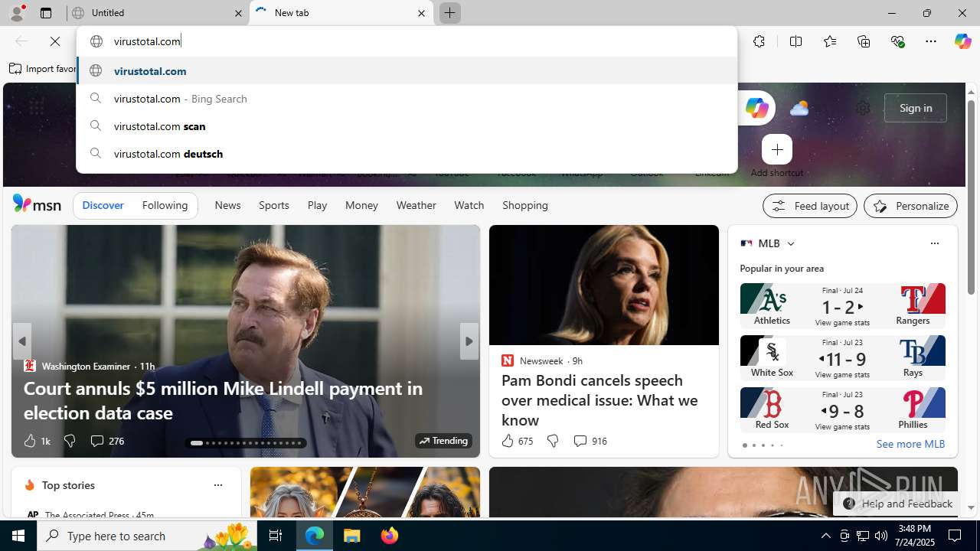Open Pam Bondi cancels speech headline
This screenshot has width=980, height=551.
tap(599, 399)
